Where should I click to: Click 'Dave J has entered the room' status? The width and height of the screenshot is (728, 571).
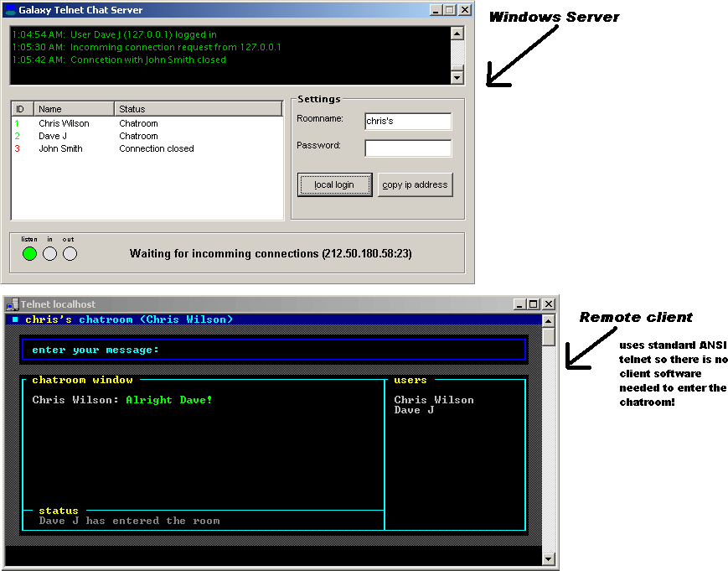(130, 521)
